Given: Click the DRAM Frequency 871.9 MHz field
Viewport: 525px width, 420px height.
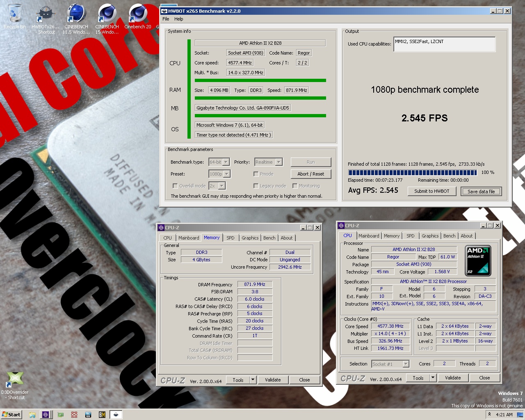Looking at the screenshot, I should pyautogui.click(x=255, y=284).
